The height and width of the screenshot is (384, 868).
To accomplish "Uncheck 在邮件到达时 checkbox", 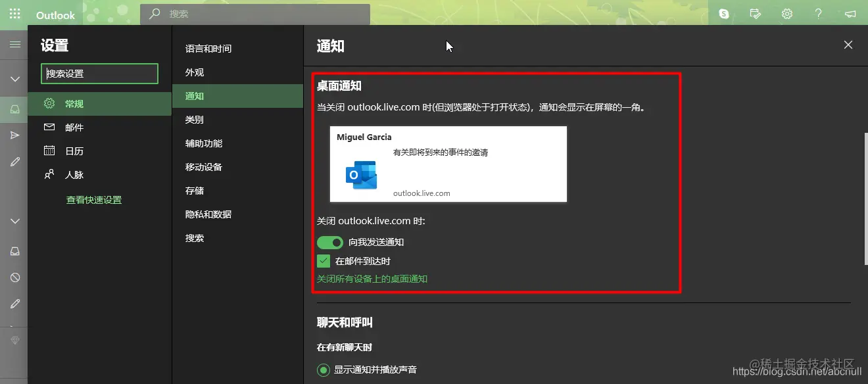I will (323, 260).
